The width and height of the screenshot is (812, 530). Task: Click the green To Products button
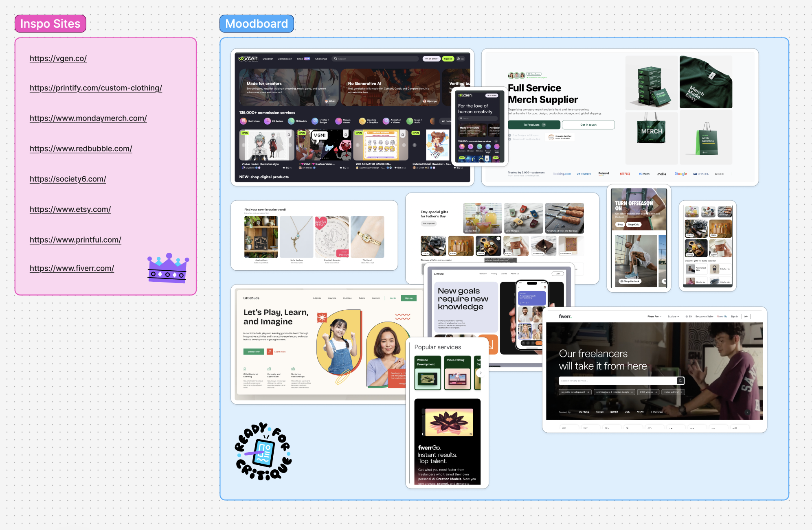[x=534, y=125]
